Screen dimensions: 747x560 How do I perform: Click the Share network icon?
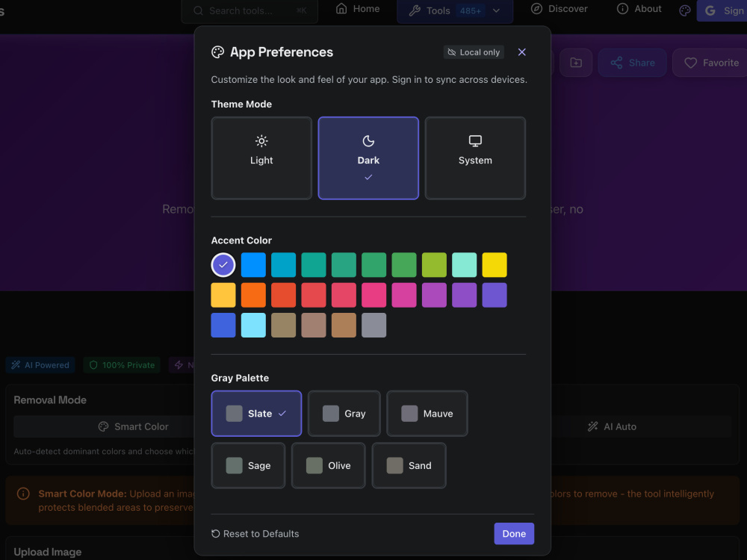click(x=616, y=63)
